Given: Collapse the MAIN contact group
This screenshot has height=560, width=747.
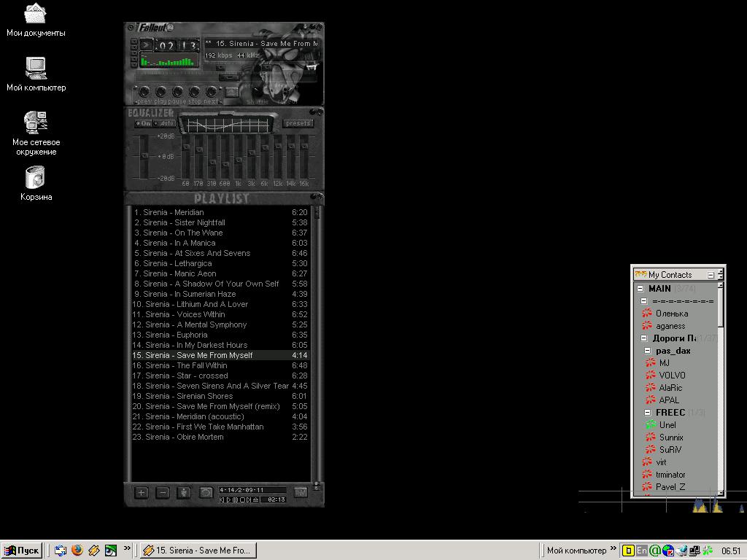Looking at the screenshot, I should pyautogui.click(x=640, y=289).
